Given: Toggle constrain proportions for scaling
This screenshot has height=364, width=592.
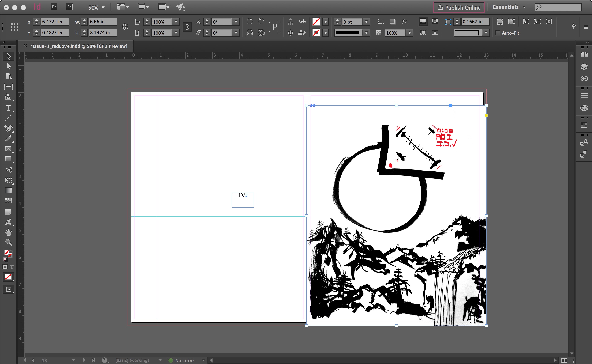Looking at the screenshot, I should (187, 27).
